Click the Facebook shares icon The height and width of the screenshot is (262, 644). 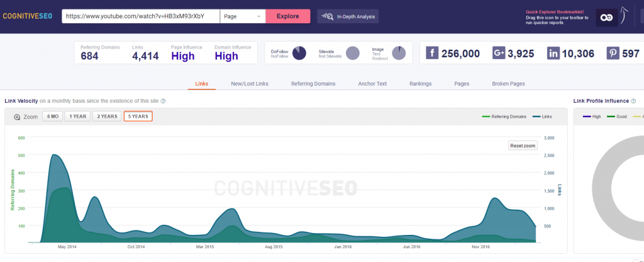point(432,53)
